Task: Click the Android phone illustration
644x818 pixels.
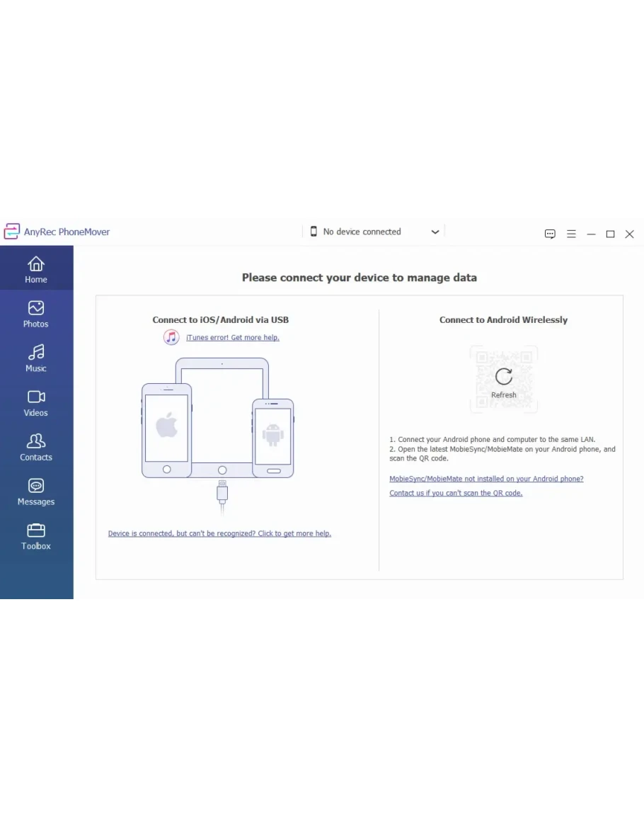Action: pos(272,437)
